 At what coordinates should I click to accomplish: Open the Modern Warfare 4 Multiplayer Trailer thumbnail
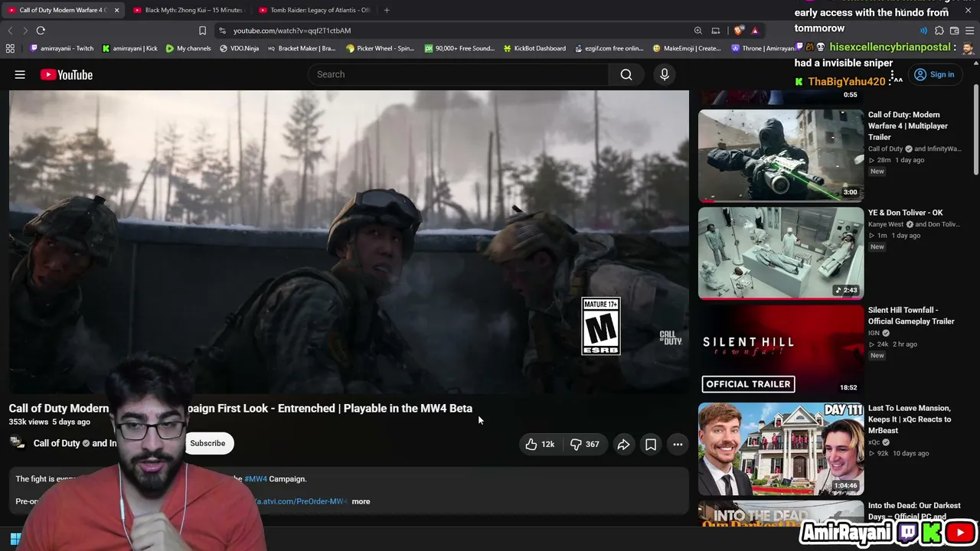coord(781,155)
